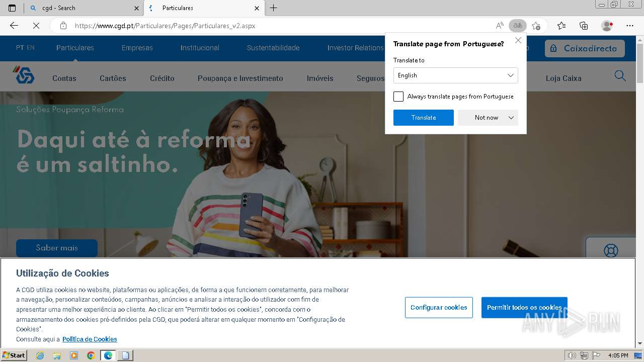
Task: Open Read Aloud icon in address bar
Action: point(500,26)
